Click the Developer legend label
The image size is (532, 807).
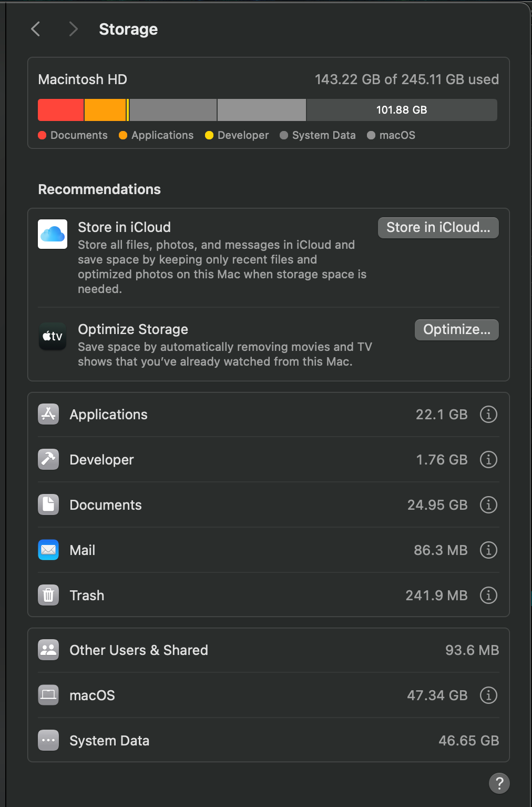[x=243, y=135]
